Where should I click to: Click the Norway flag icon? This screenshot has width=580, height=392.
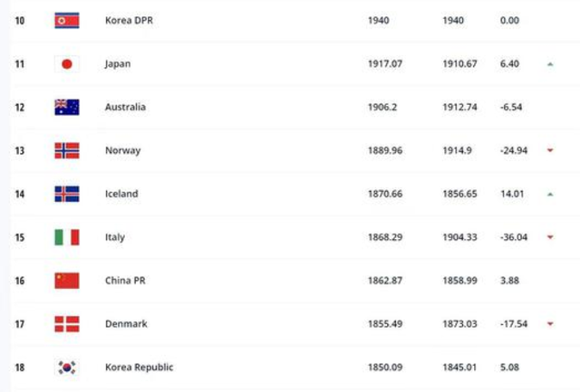coord(66,150)
